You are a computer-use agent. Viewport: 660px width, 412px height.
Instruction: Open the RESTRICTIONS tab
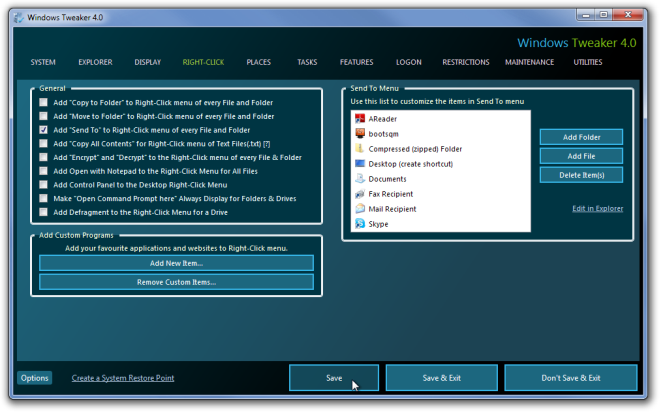coord(466,62)
